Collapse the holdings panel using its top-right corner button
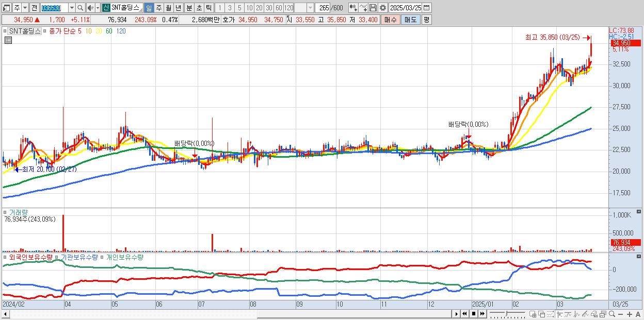The height and width of the screenshot is (320, 644). [x=639, y=256]
